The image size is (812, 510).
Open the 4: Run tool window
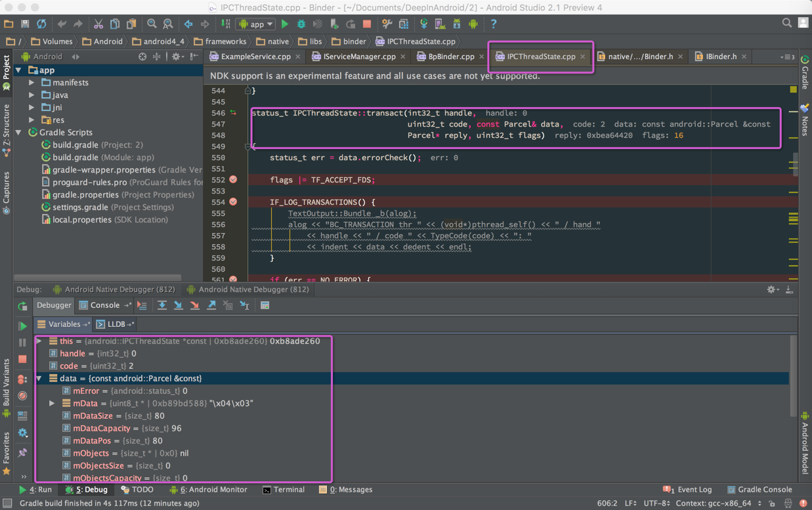(35, 490)
